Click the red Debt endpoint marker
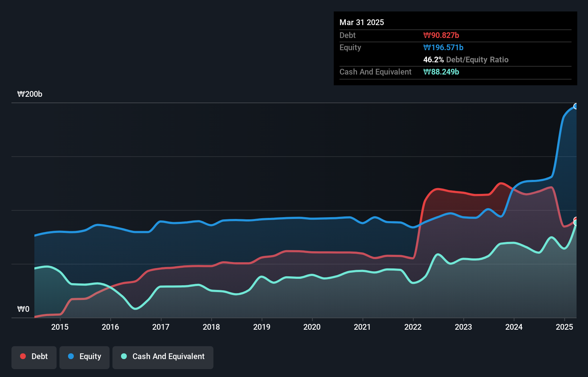This screenshot has width=588, height=377. 576,220
